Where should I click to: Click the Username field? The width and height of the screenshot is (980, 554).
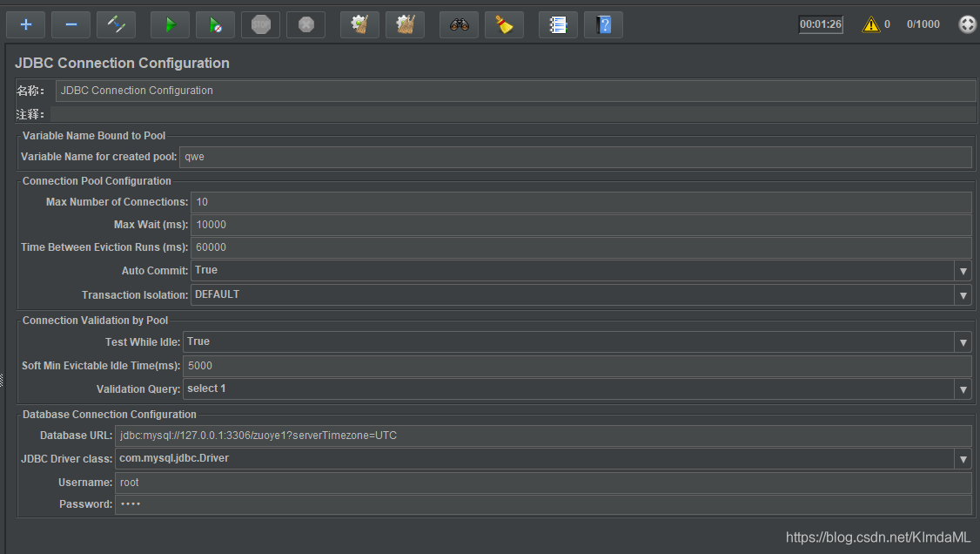pos(543,482)
